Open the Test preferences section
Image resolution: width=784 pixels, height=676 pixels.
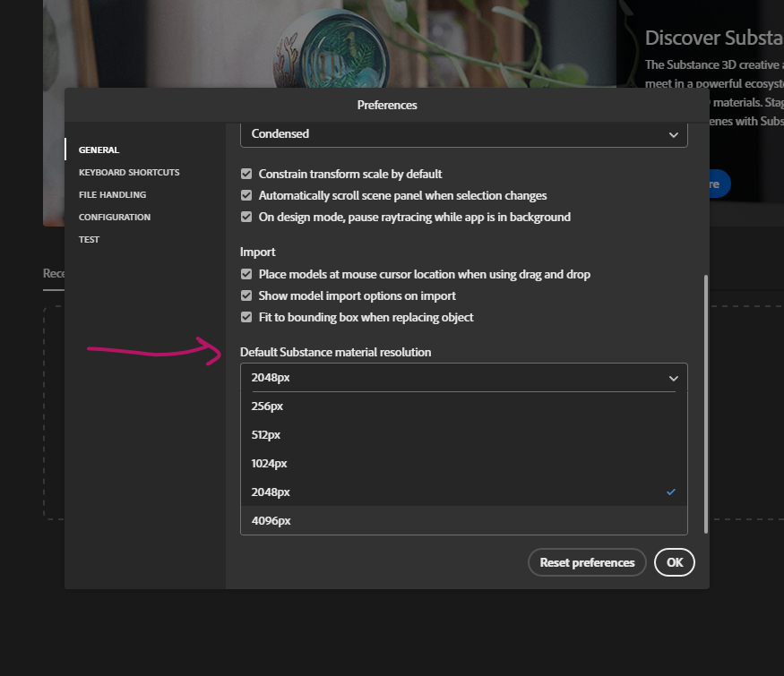(x=89, y=239)
